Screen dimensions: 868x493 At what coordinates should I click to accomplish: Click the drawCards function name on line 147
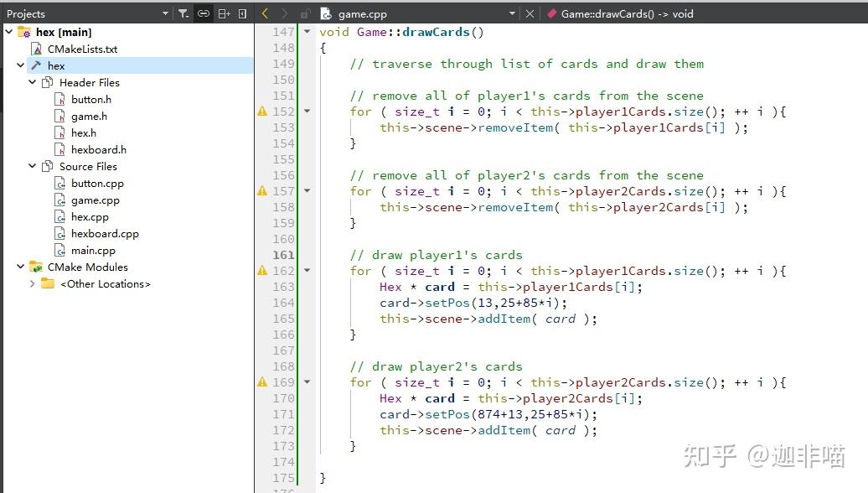[x=436, y=32]
